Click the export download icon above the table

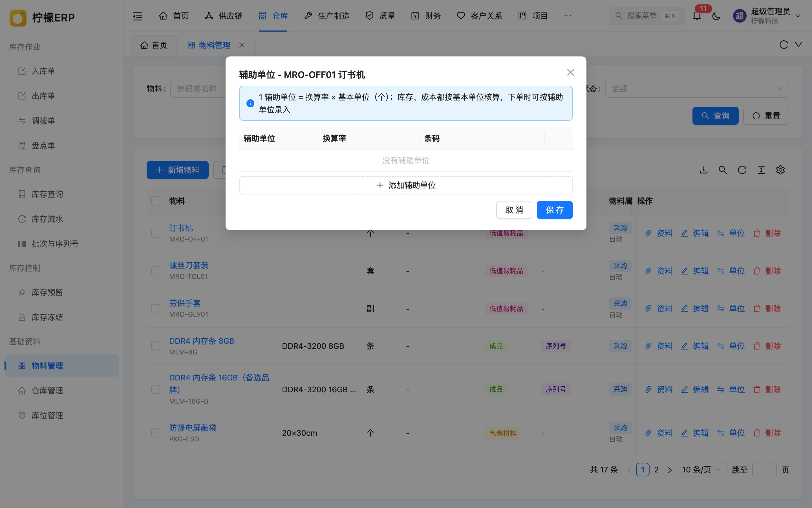pos(704,170)
